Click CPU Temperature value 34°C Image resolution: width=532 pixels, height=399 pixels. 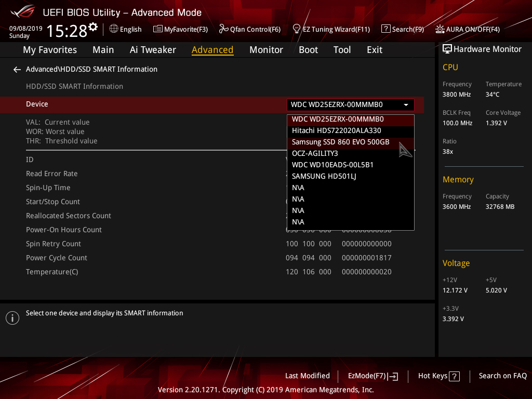[x=493, y=95]
